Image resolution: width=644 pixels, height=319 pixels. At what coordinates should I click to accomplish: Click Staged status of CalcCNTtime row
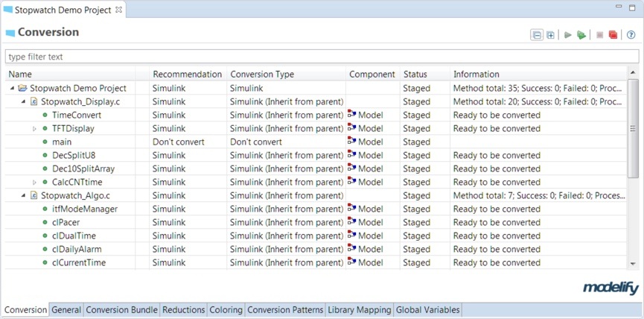coord(416,182)
